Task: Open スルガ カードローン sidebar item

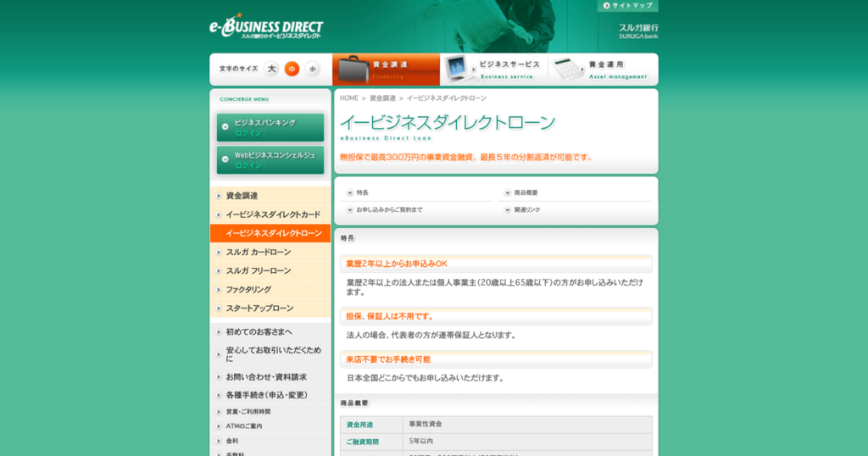Action: point(270,253)
